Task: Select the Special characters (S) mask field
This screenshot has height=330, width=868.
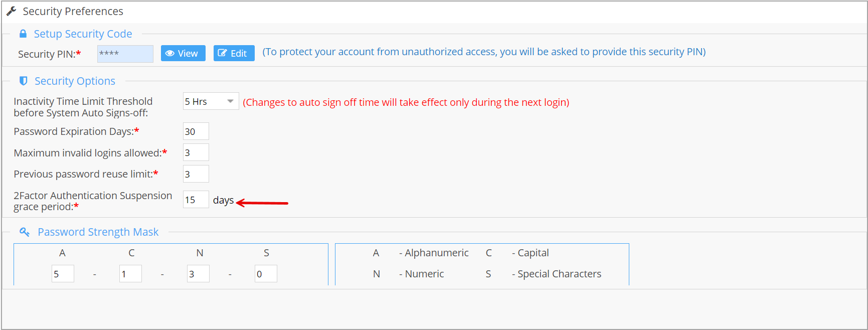Action: tap(266, 274)
